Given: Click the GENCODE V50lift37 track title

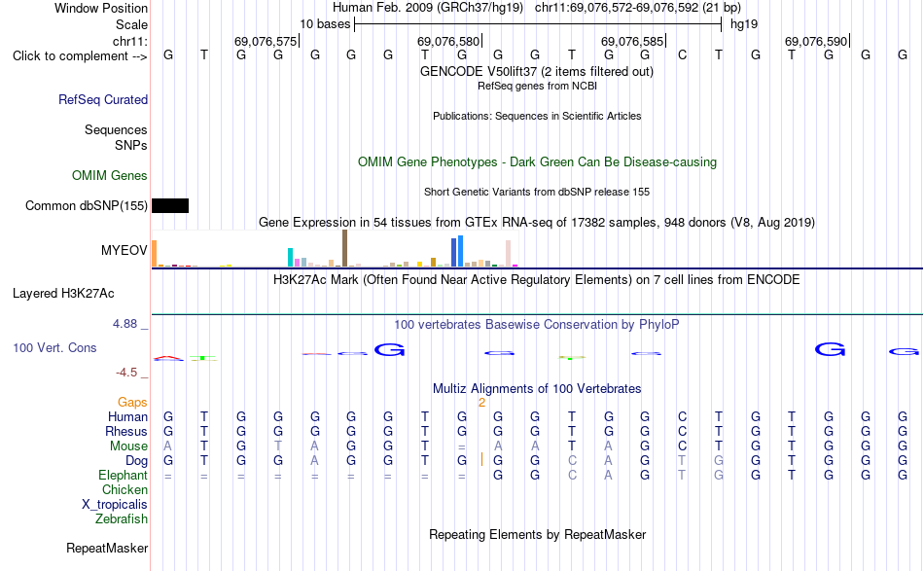Looking at the screenshot, I should point(537,72).
